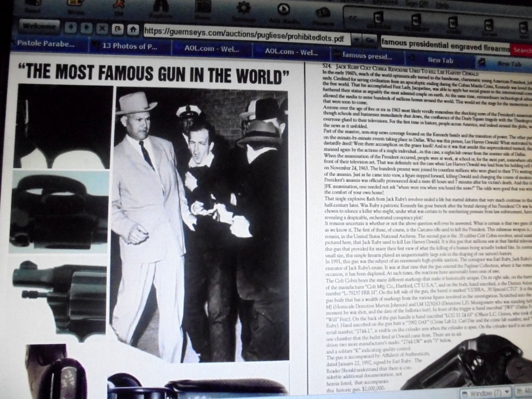Screen dimensions: 532x399
Task: Click the headline 'THE MOST FAMOUS GUN IN THE WORLD'
Action: click(x=153, y=73)
